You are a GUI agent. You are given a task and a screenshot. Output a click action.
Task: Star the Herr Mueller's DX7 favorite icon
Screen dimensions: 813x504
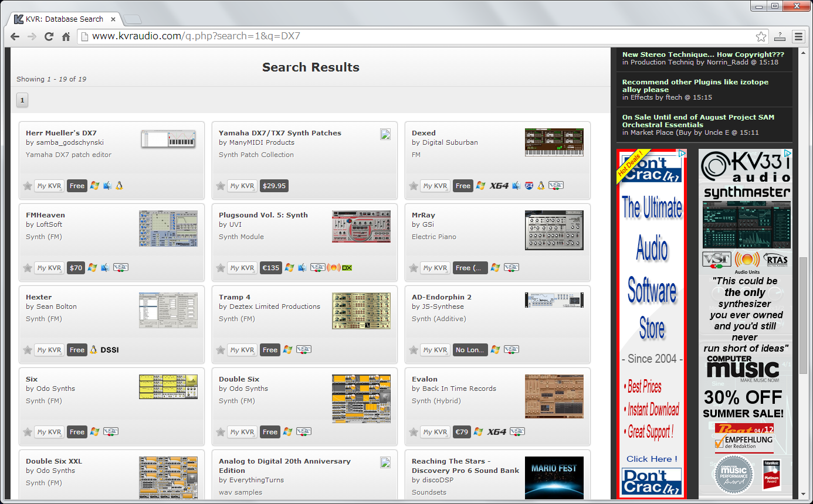(x=28, y=186)
